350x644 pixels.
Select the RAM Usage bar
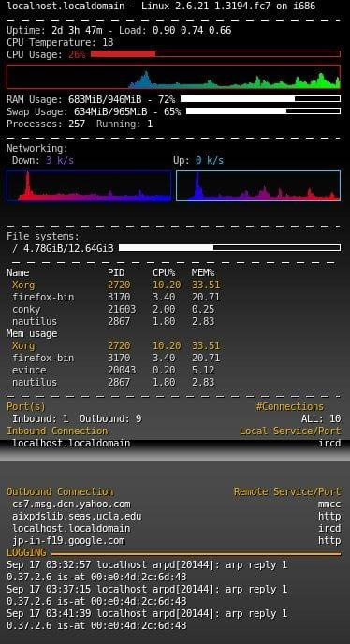(260, 99)
